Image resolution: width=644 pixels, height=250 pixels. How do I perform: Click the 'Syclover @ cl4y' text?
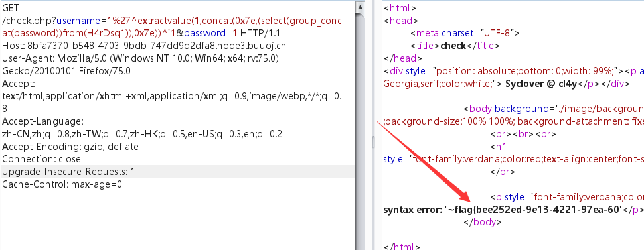tap(541, 84)
